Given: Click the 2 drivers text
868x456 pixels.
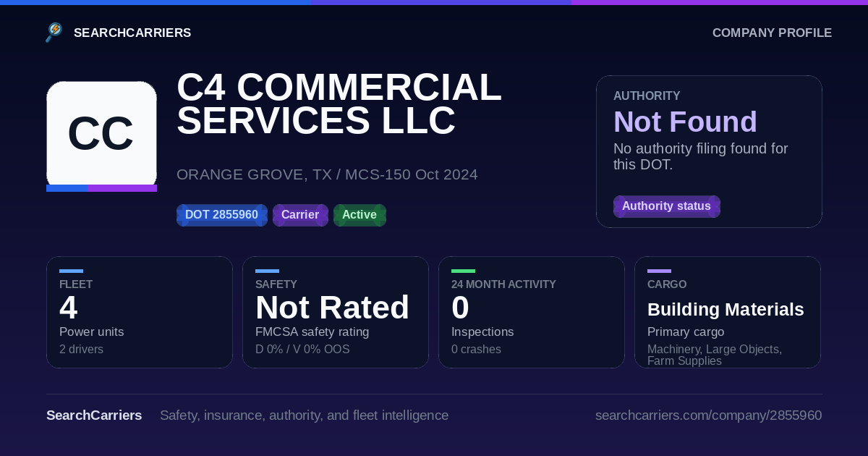Looking at the screenshot, I should click(x=81, y=350).
